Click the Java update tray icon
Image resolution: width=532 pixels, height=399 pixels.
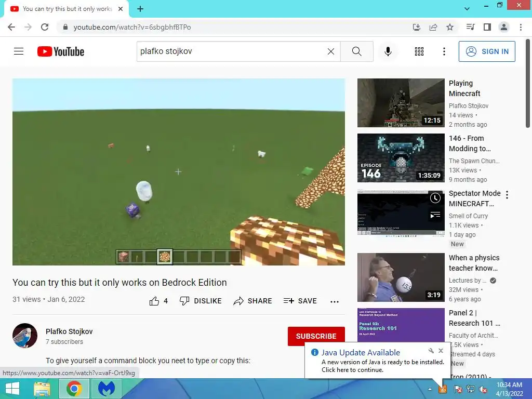[x=443, y=389]
